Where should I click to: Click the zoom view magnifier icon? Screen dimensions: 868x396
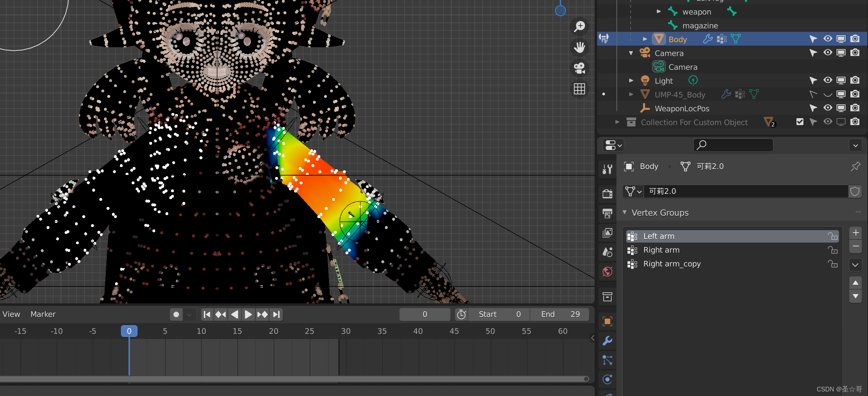pyautogui.click(x=579, y=26)
